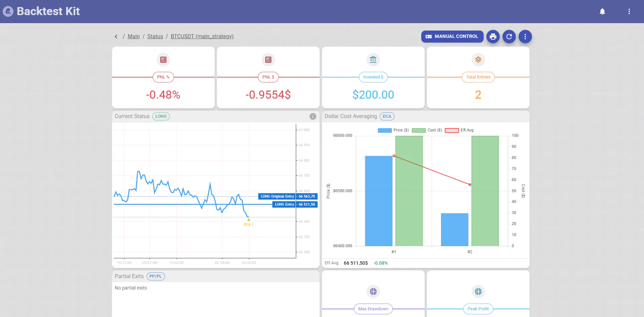The height and width of the screenshot is (317, 644).
Task: Click the Invested $ bank icon
Action: 373,60
